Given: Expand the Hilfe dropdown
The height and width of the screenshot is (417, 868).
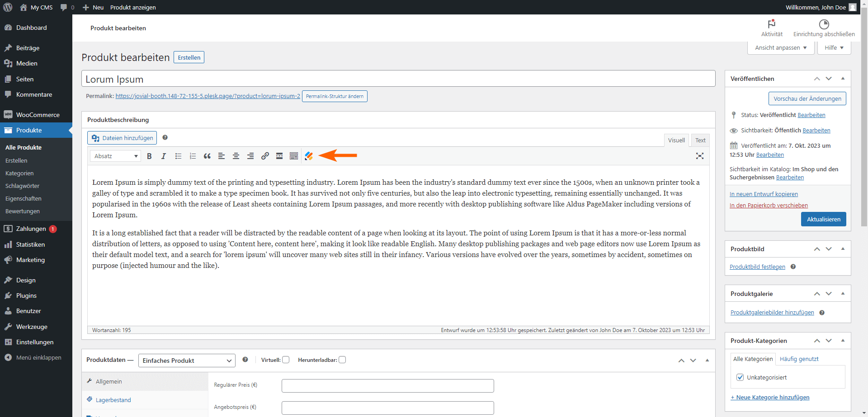Looking at the screenshot, I should coord(834,47).
